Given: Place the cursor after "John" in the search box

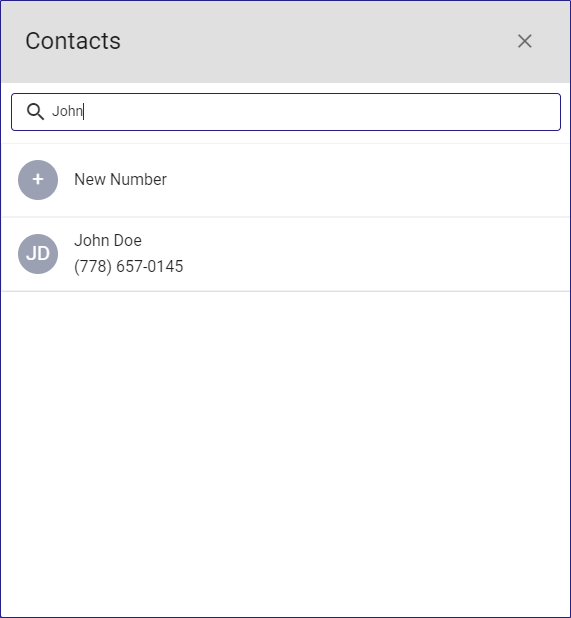Looking at the screenshot, I should tap(84, 112).
